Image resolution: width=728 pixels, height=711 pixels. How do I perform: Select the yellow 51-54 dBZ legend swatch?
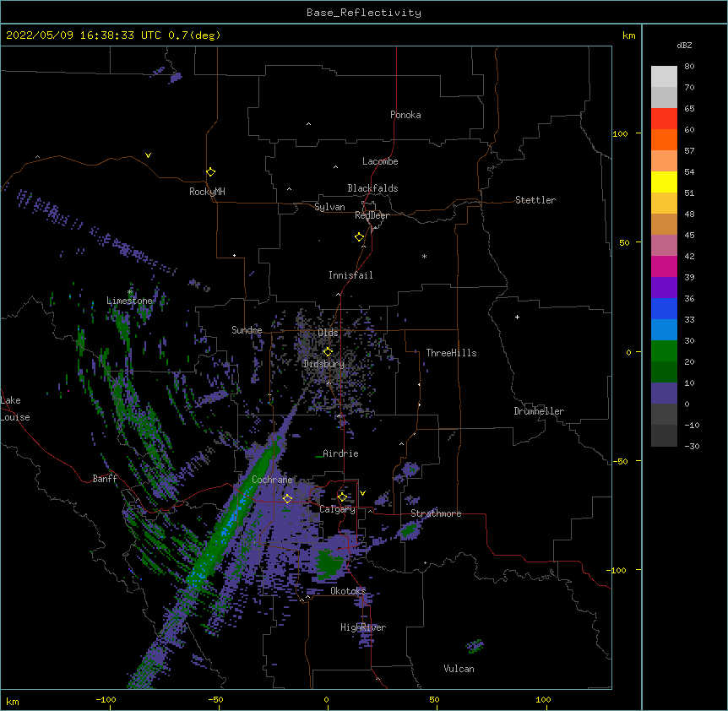click(664, 182)
